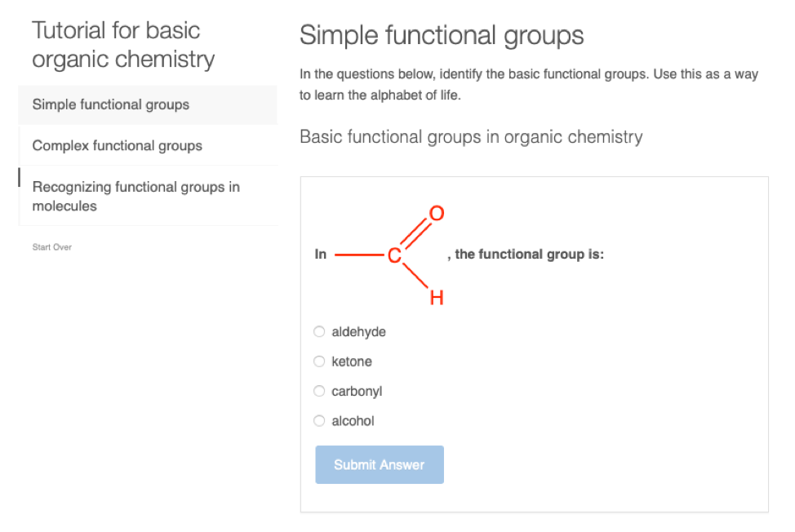Choose the ketone answer option
The width and height of the screenshot is (795, 532).
(319, 361)
